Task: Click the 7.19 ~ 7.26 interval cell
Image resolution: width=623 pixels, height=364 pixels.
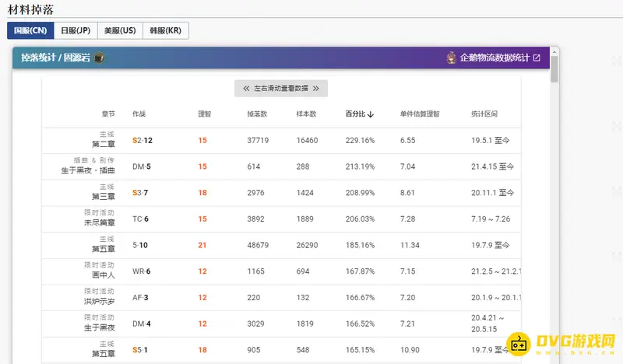Action: coord(491,219)
